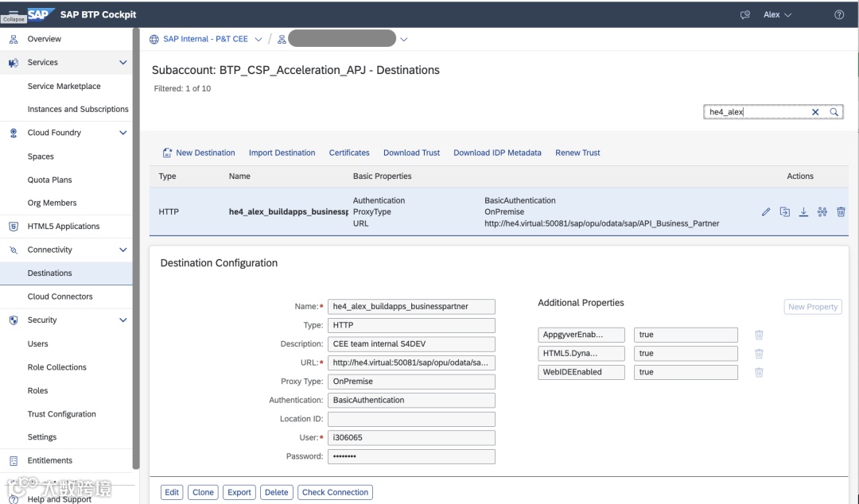Click the Overview sidebar icon

[x=14, y=39]
